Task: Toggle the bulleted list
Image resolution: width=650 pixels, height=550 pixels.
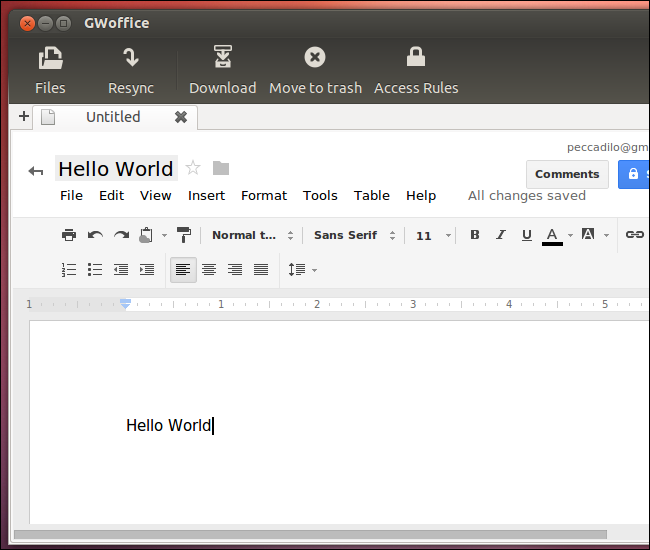Action: click(95, 269)
